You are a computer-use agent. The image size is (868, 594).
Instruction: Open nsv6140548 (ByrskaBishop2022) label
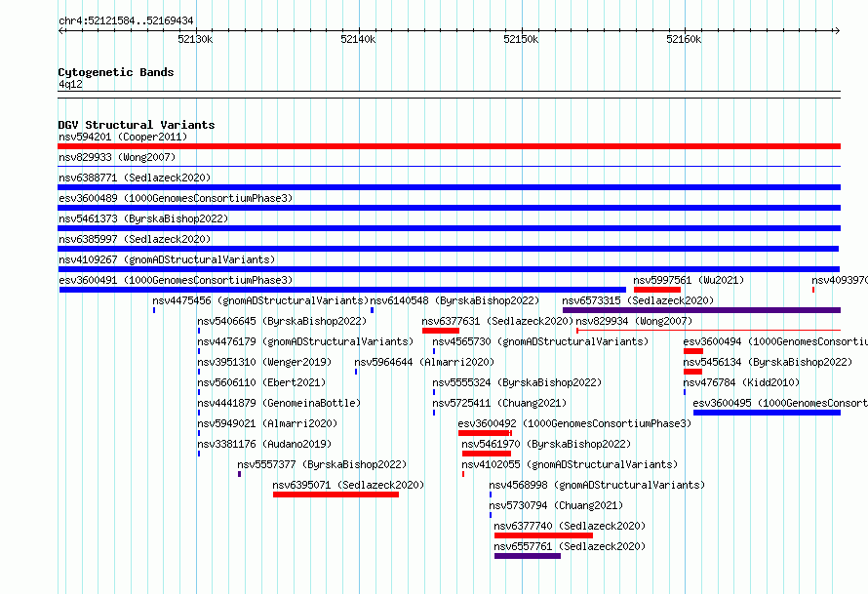tap(454, 300)
